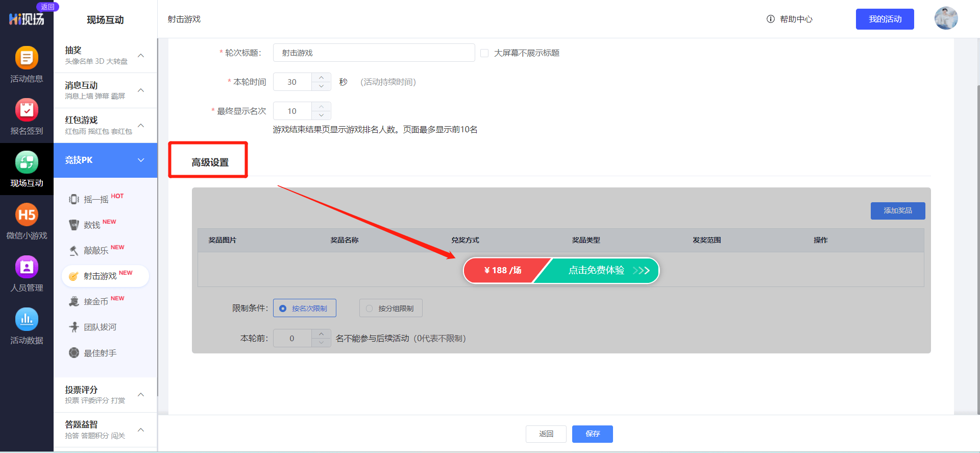Check the 大屏幕不展示标题 checkbox
The image size is (980, 453).
484,53
